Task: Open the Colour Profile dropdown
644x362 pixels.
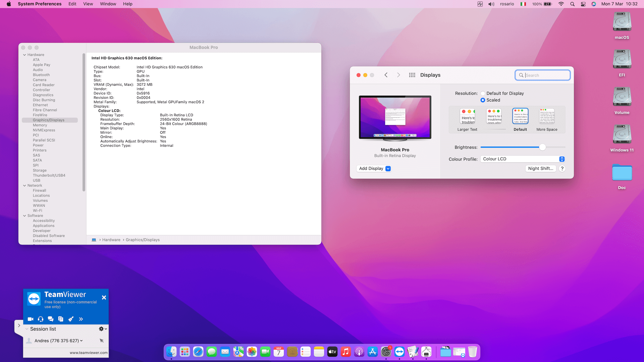Action: [523, 159]
